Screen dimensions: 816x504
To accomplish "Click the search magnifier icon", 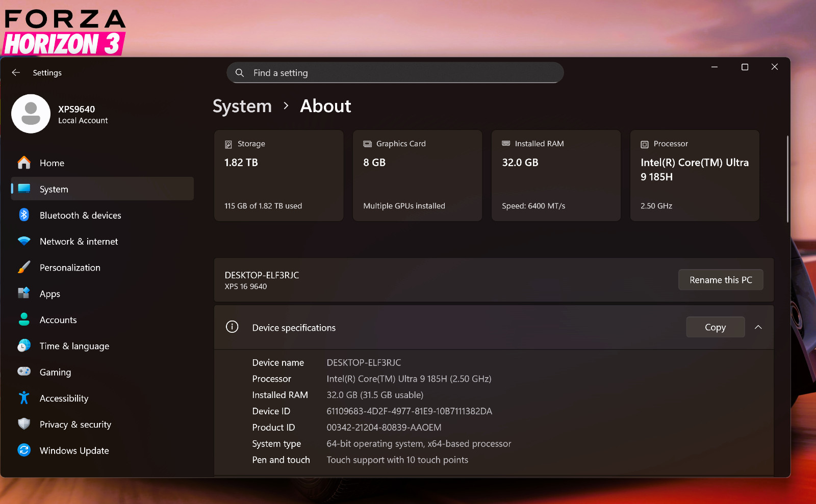I will (x=240, y=73).
